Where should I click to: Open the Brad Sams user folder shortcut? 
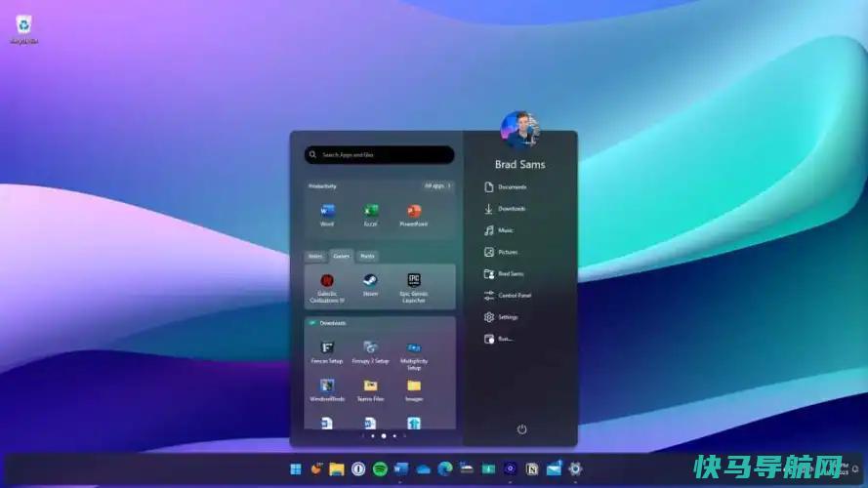504,273
